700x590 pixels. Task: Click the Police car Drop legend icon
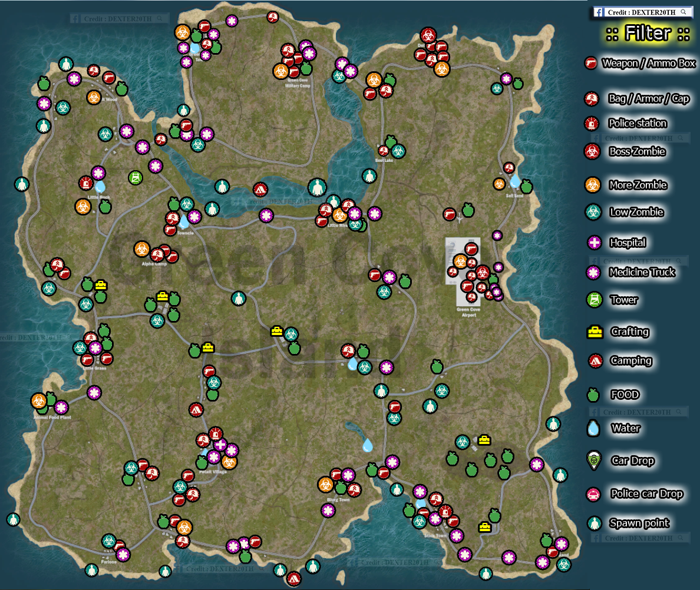pos(593,493)
